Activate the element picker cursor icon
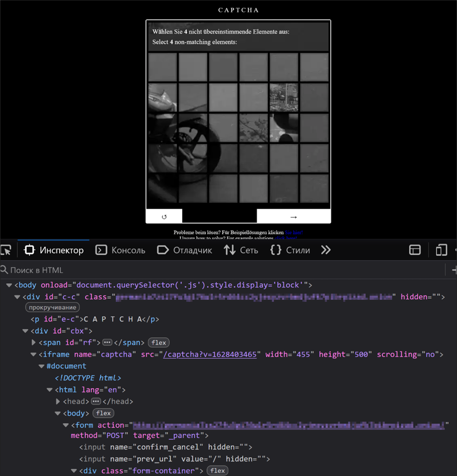This screenshot has width=457, height=476. 6,250
